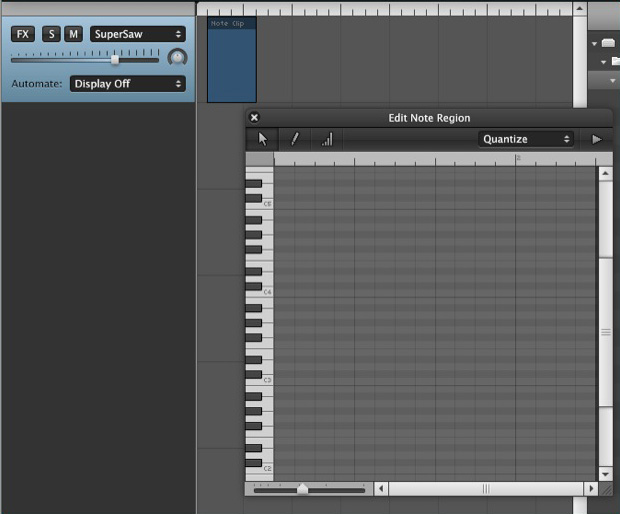This screenshot has height=514, width=620.
Task: Select the arrow pointer tool
Action: [263, 139]
